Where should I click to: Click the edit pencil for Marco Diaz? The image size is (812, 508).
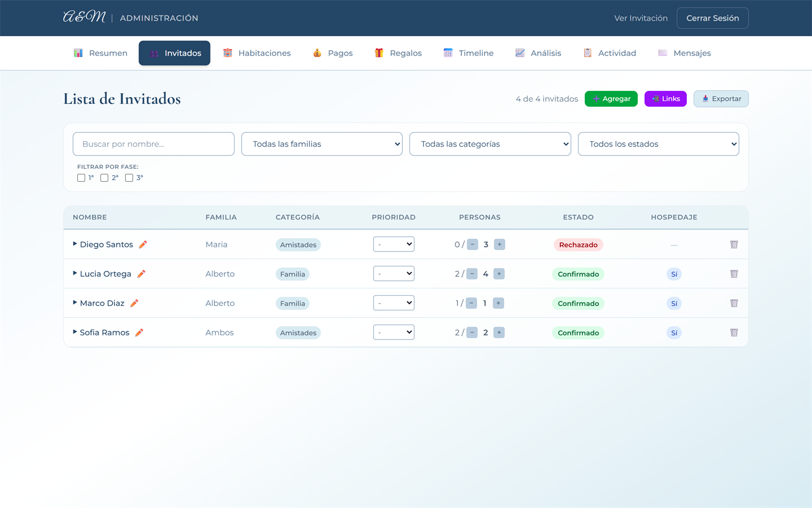click(x=134, y=303)
